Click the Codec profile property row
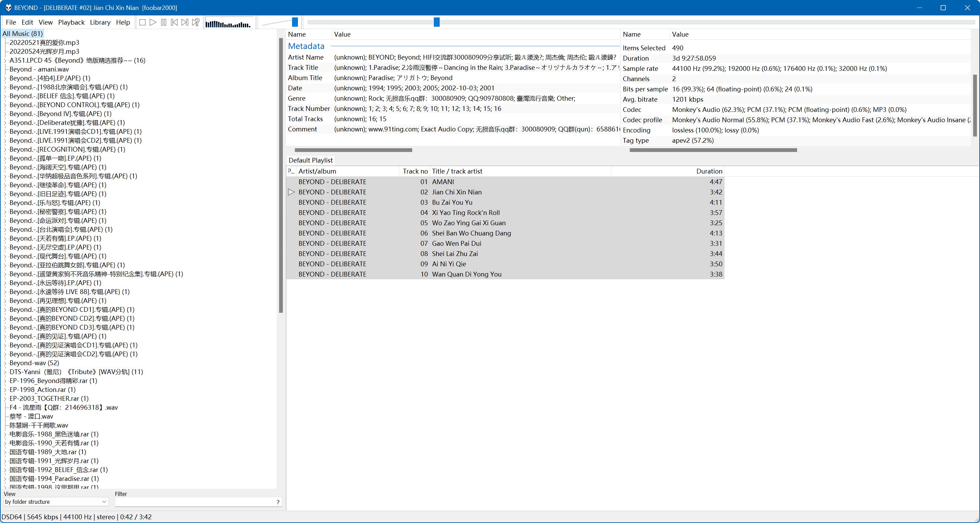 pyautogui.click(x=796, y=120)
